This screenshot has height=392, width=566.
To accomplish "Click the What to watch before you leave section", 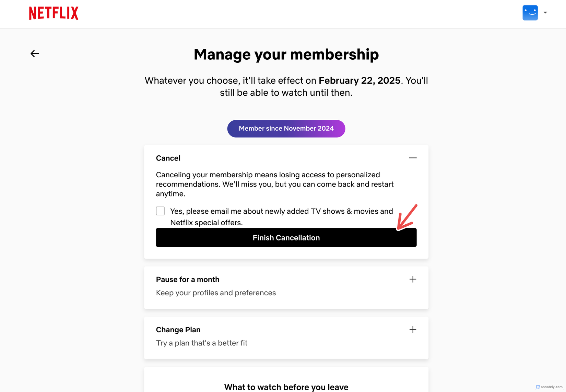I will 286,387.
